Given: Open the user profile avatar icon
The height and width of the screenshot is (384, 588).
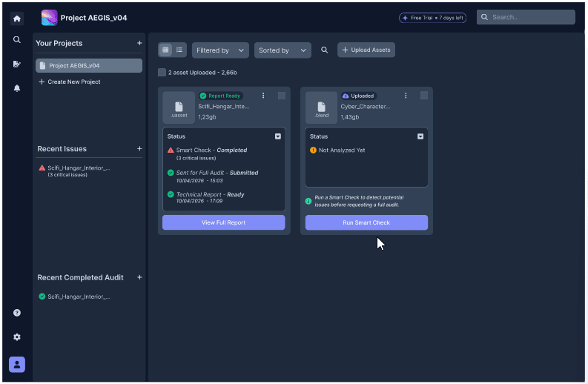Looking at the screenshot, I should click(17, 365).
